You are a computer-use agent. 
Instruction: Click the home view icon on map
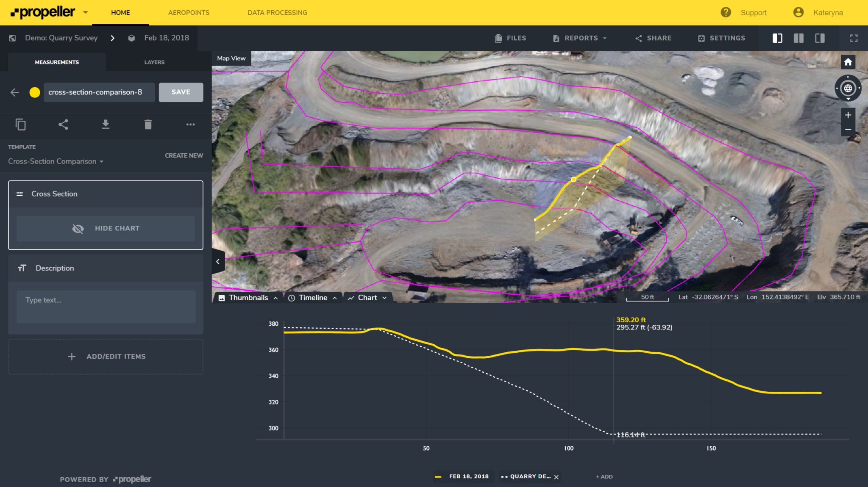click(x=848, y=62)
